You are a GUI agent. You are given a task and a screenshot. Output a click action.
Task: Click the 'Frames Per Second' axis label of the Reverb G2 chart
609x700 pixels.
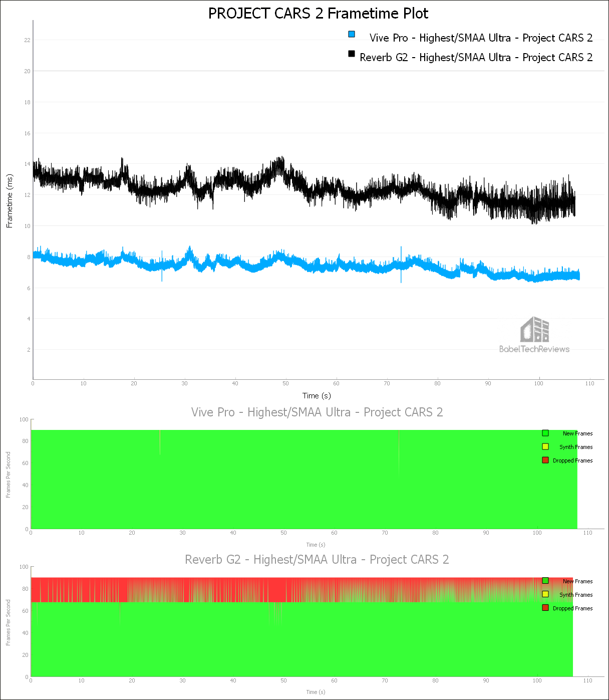pos(8,622)
